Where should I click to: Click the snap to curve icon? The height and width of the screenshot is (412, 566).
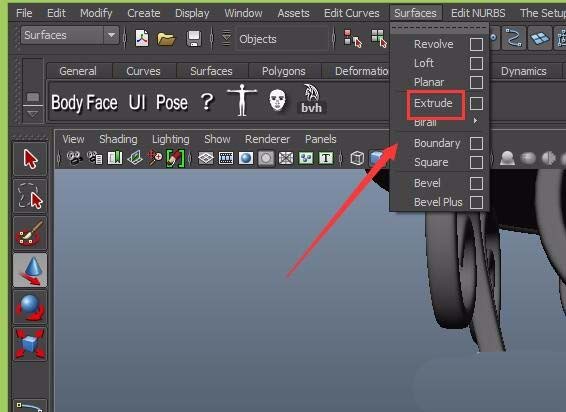point(514,38)
